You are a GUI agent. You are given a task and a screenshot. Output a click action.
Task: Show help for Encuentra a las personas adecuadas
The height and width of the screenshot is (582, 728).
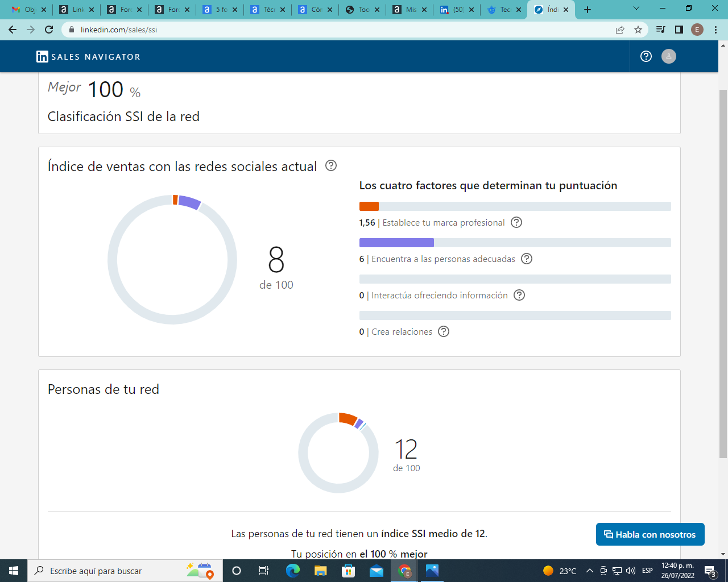[x=527, y=259]
